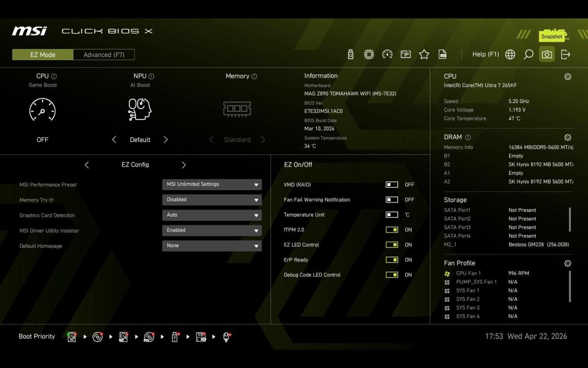Toggle ErP Ready switch
Screen dimensions: 588x368
(x=392, y=260)
